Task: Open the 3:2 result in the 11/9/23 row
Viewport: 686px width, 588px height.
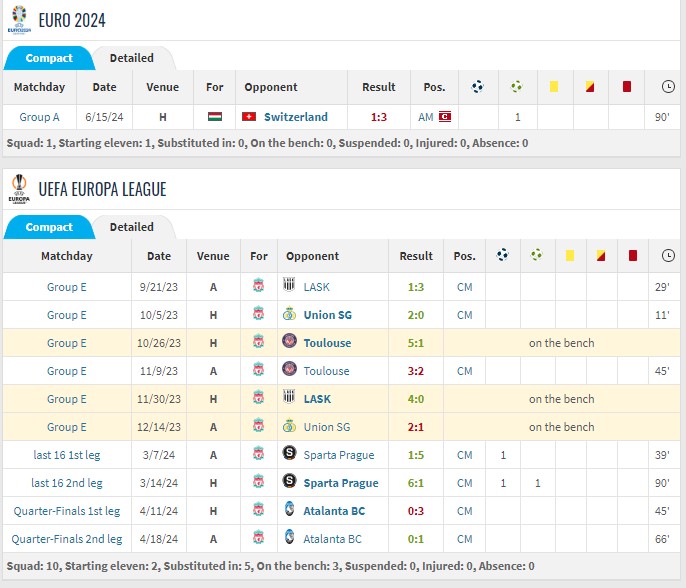Action: pos(416,371)
